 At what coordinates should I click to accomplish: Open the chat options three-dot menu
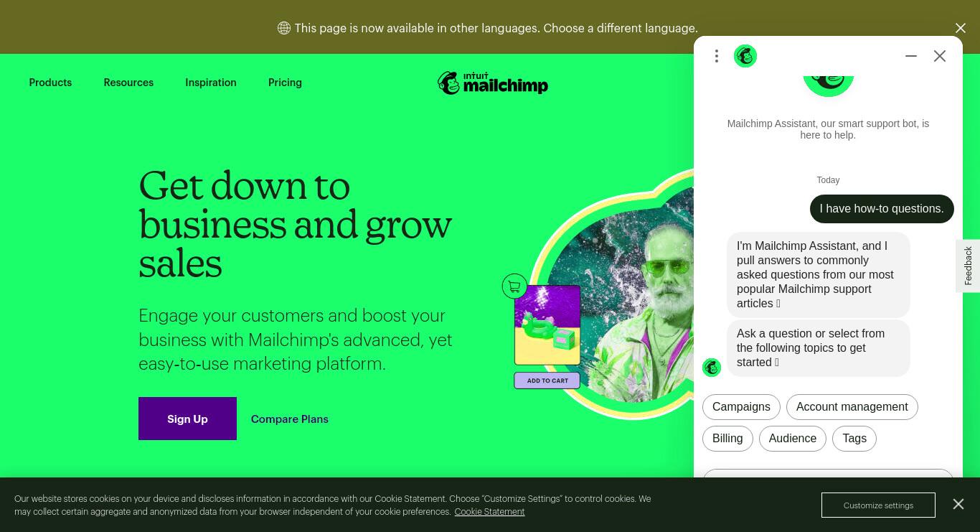point(717,56)
